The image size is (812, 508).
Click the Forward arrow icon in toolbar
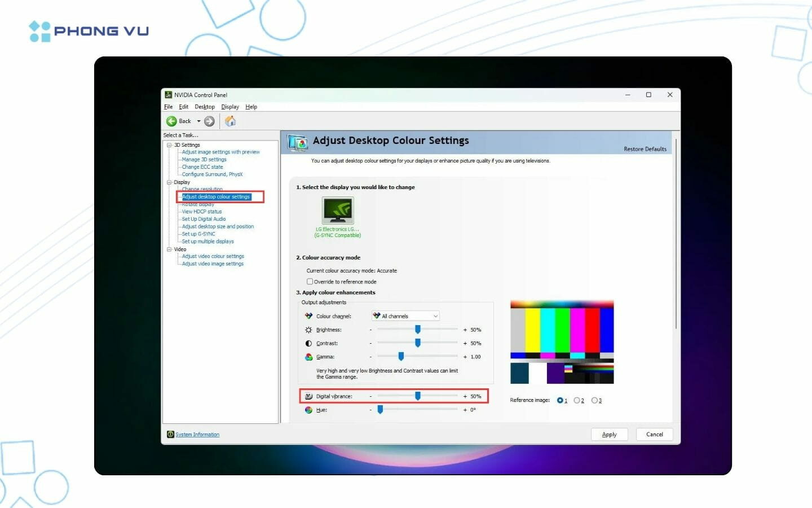point(209,121)
